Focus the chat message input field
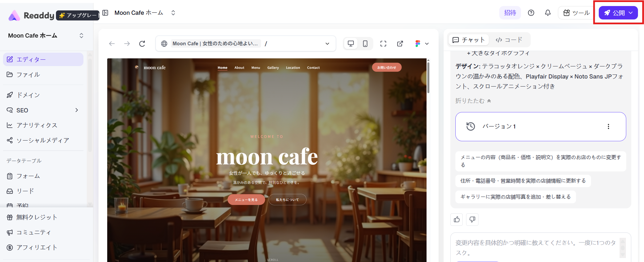This screenshot has height=262, width=644. pos(536,248)
